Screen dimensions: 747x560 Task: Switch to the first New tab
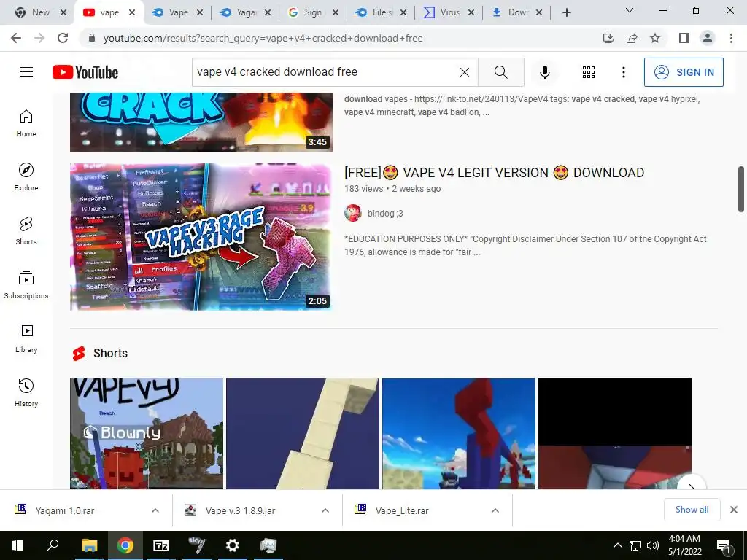pyautogui.click(x=41, y=12)
